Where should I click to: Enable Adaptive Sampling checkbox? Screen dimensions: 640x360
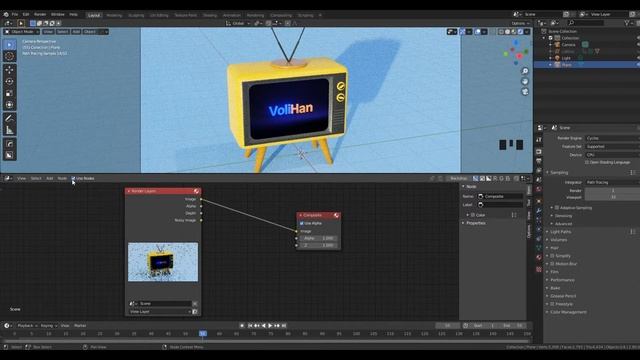coord(557,208)
